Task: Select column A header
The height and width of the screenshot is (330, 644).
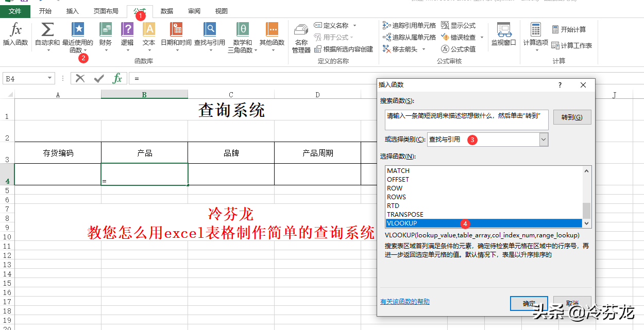Action: pyautogui.click(x=58, y=94)
